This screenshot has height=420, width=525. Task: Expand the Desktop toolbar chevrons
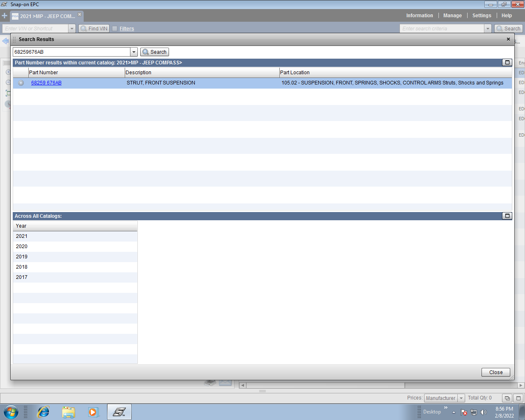point(446,408)
